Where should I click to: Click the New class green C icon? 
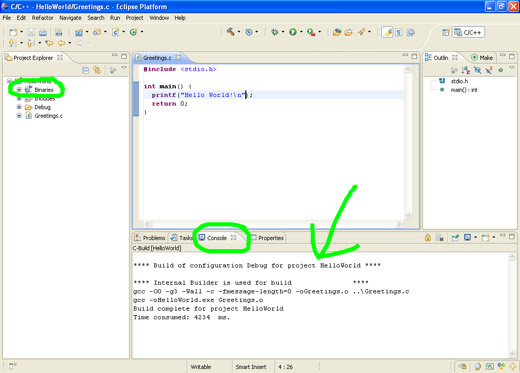pos(133,32)
